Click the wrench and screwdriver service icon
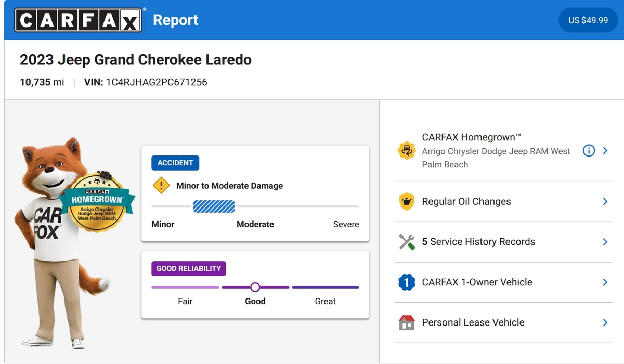This screenshot has width=624, height=364. point(407,242)
